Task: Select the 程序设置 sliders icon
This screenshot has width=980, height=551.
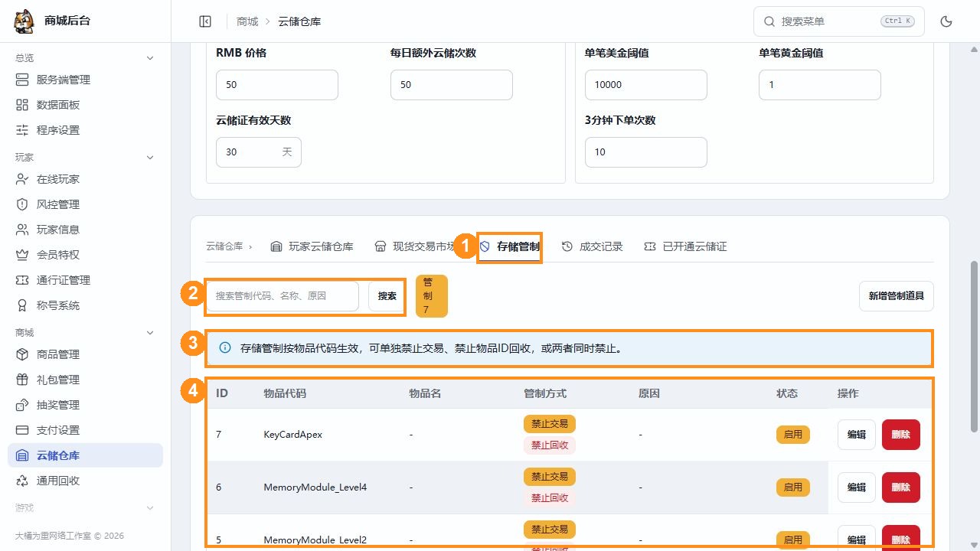Action: 22,130
